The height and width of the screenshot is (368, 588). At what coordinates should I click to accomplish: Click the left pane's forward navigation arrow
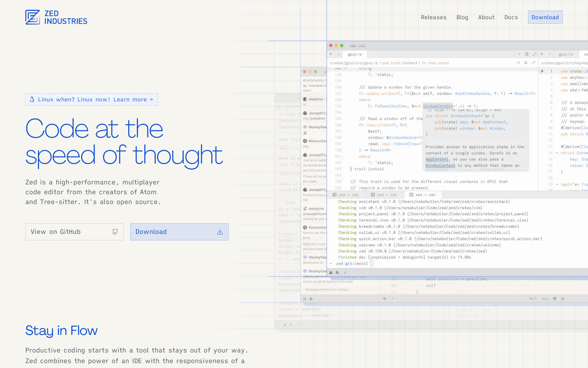point(339,54)
